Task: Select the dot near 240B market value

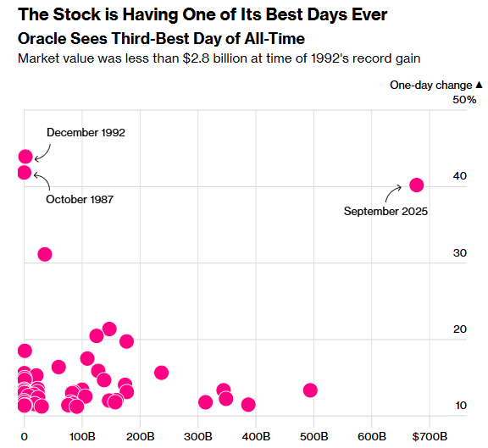Action: (162, 373)
